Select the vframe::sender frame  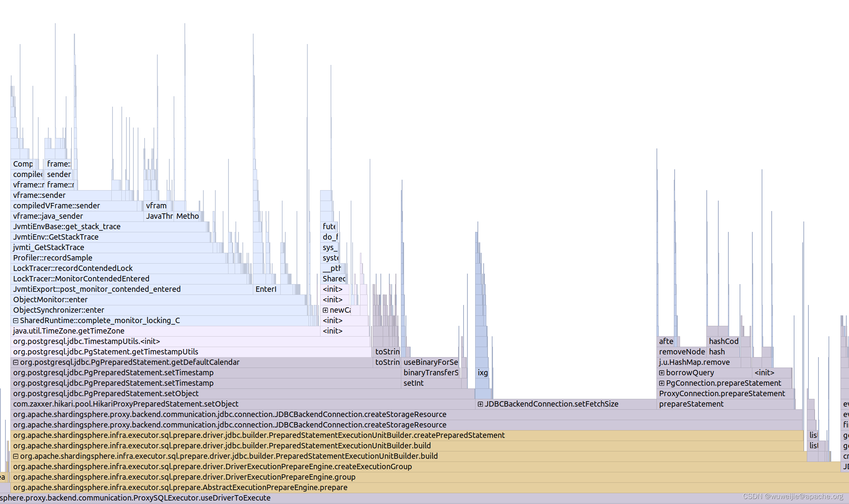[x=61, y=195]
